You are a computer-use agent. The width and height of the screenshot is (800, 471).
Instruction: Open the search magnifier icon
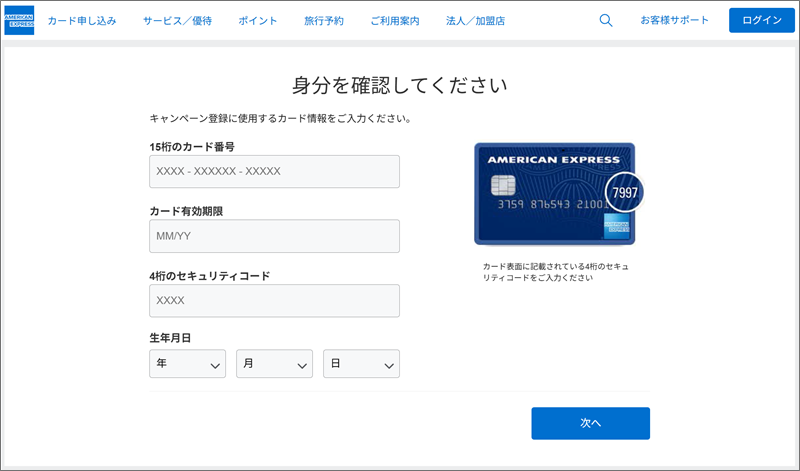(606, 20)
